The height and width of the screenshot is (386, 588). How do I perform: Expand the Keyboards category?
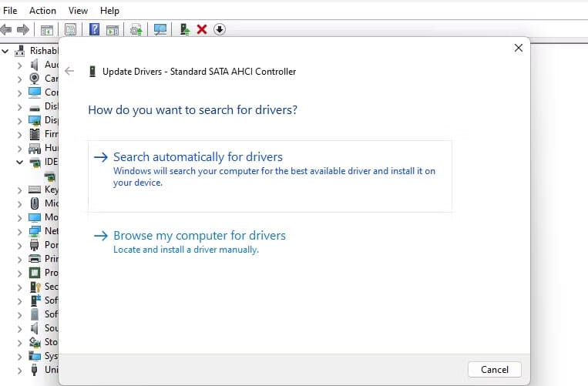pyautogui.click(x=19, y=190)
